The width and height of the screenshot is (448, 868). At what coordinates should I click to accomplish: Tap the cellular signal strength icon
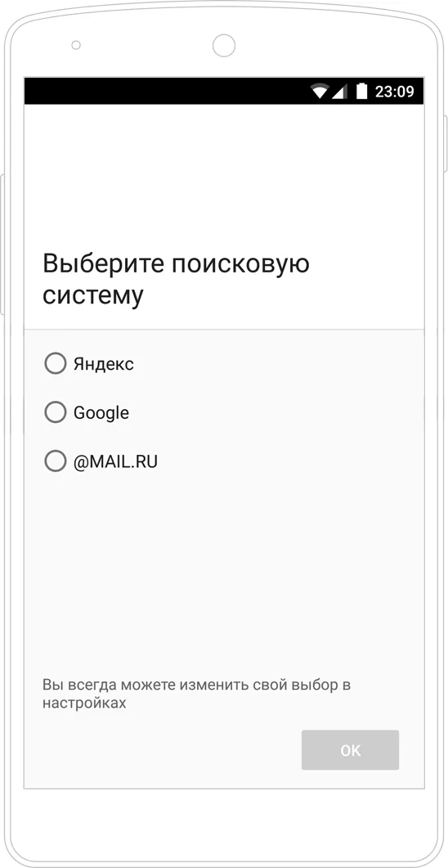tap(339, 92)
